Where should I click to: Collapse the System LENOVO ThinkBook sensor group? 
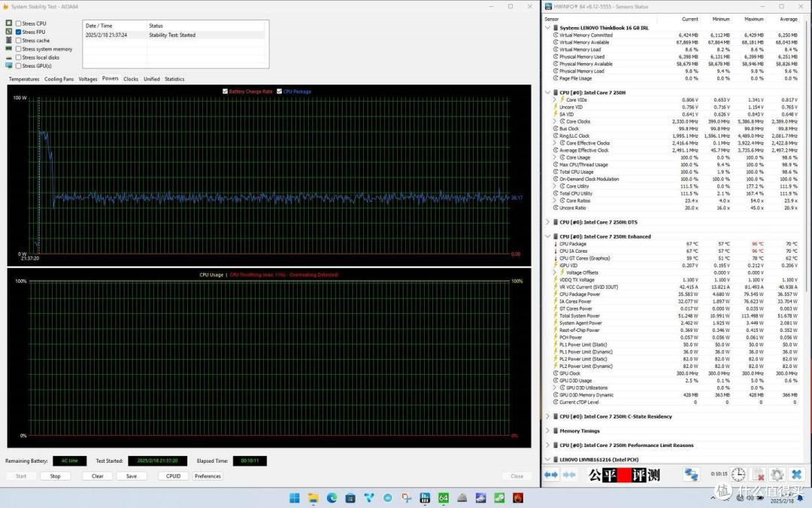point(548,28)
